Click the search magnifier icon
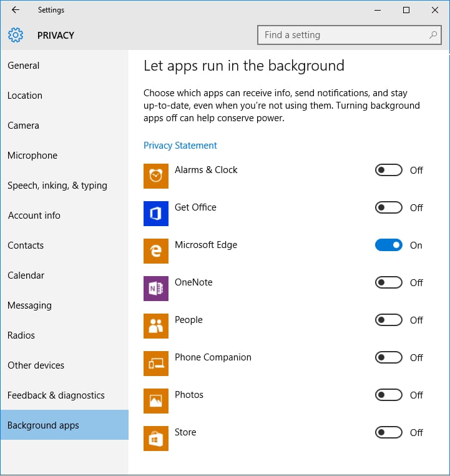Image resolution: width=450 pixels, height=476 pixels. point(433,35)
